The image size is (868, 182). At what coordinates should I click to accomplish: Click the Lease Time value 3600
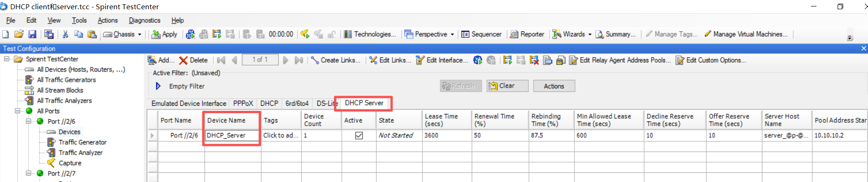coord(446,135)
